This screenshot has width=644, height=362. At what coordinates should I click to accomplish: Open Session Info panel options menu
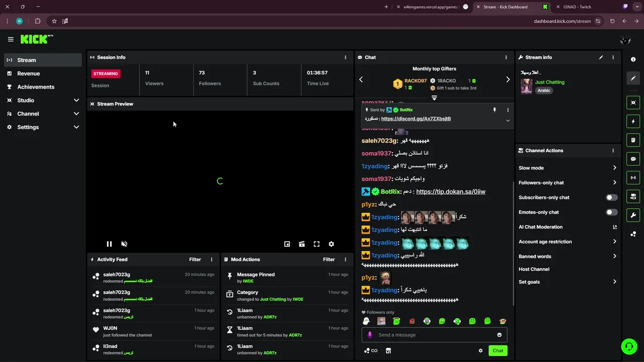pos(345,57)
